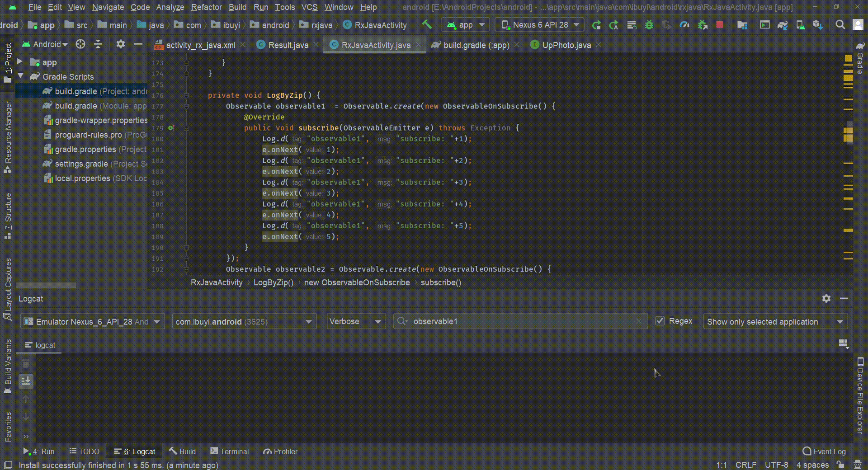Click the CRLF line separator indicator
This screenshot has width=868, height=470.
click(745, 465)
